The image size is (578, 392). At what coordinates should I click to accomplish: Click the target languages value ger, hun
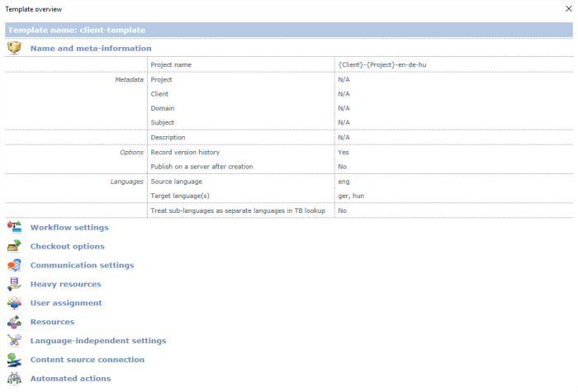pyautogui.click(x=352, y=196)
